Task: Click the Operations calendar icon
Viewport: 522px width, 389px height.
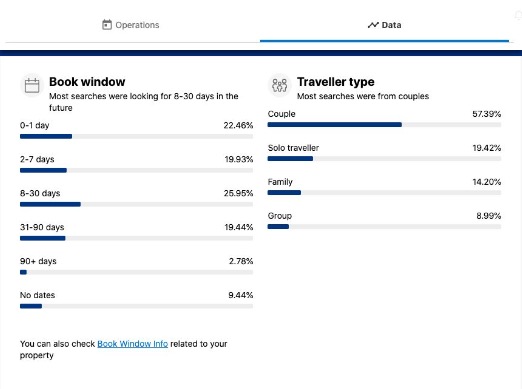Action: click(x=107, y=25)
